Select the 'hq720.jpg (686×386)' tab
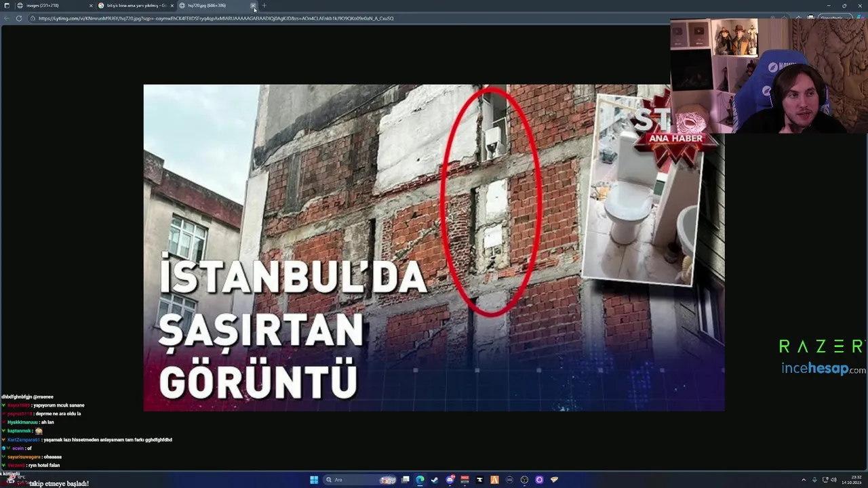868x488 pixels. coord(217,5)
